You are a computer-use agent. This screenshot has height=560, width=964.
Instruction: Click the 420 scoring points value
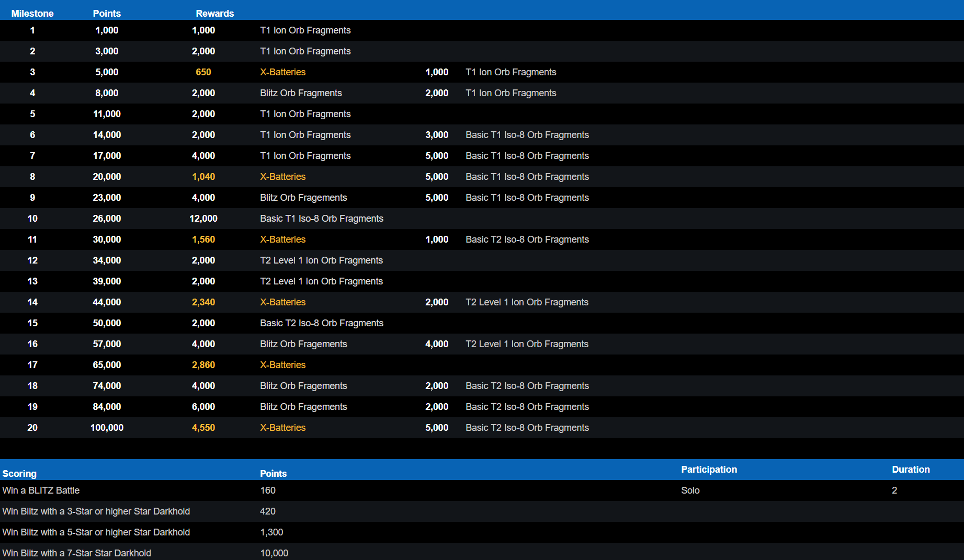pos(268,511)
